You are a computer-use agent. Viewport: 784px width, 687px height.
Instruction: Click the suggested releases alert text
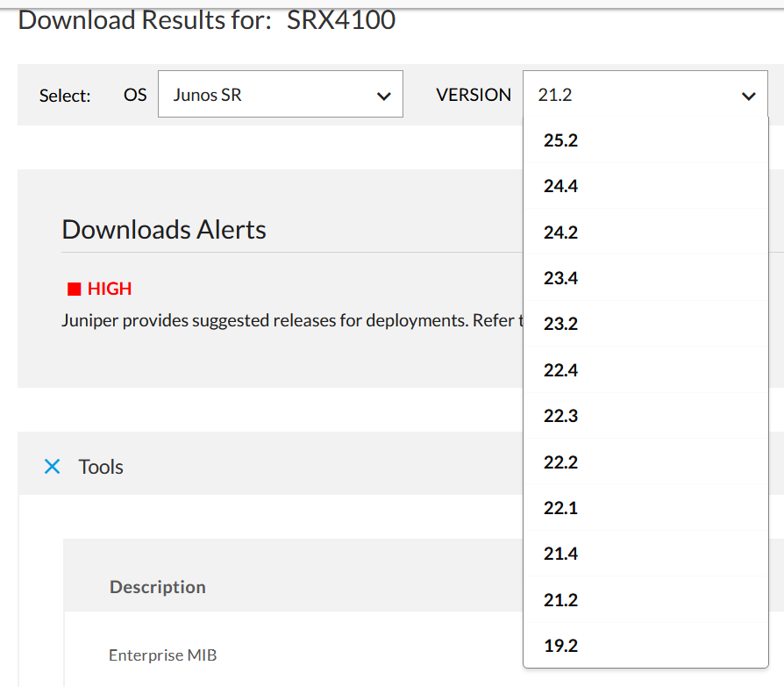click(x=292, y=320)
